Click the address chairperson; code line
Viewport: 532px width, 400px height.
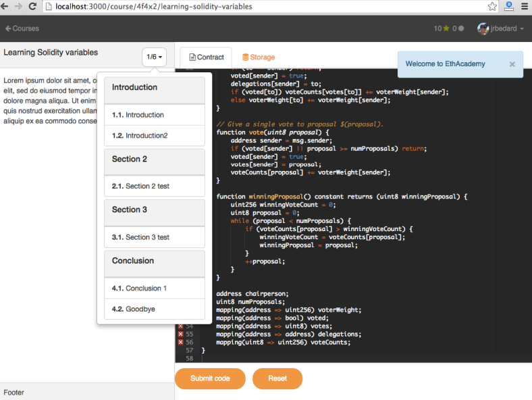point(252,294)
